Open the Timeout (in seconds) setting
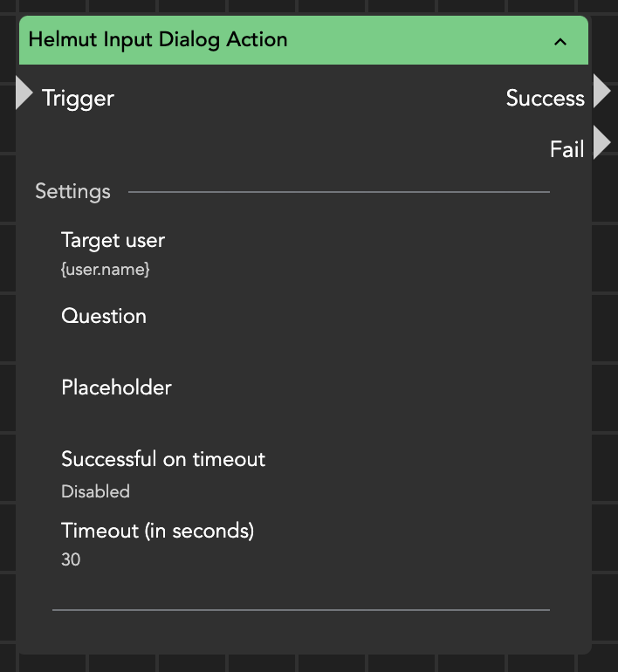Image resolution: width=618 pixels, height=672 pixels. (x=157, y=530)
